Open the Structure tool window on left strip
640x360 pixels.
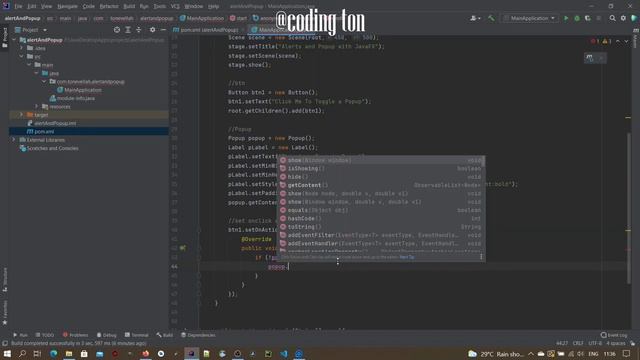(x=5, y=280)
